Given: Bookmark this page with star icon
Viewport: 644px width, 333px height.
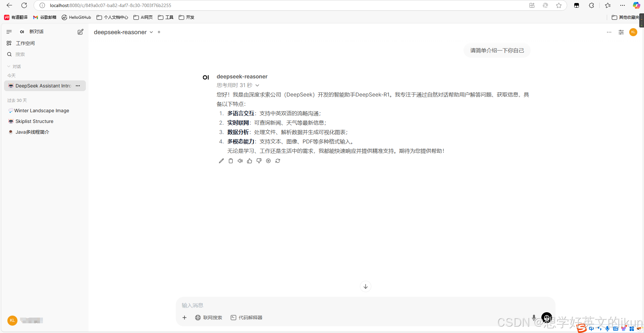Looking at the screenshot, I should coord(559,5).
